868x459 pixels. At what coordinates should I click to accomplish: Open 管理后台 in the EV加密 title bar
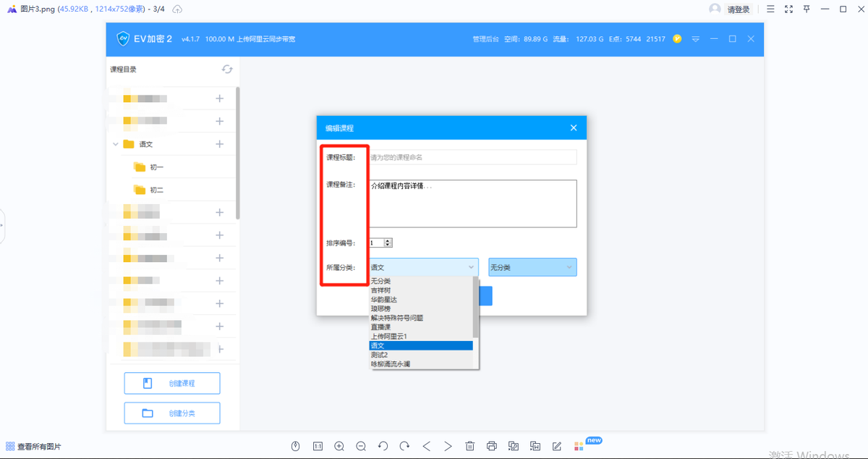click(485, 39)
